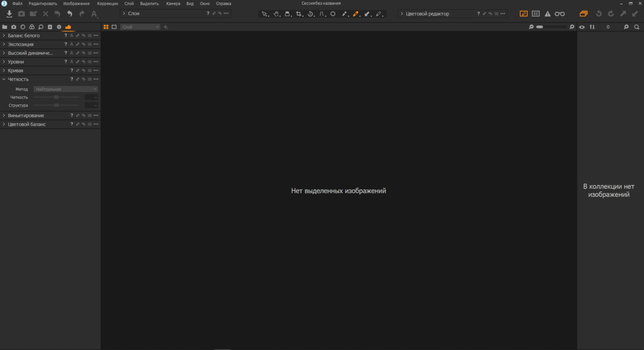Toggle orange edit all selected variants icon
Viewport: 644px width, 350px height.
point(584,13)
